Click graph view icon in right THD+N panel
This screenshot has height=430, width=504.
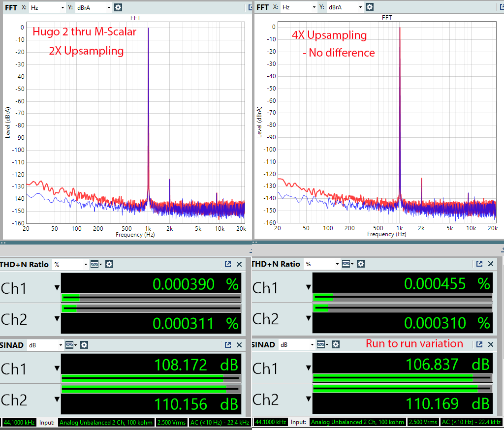click(347, 264)
